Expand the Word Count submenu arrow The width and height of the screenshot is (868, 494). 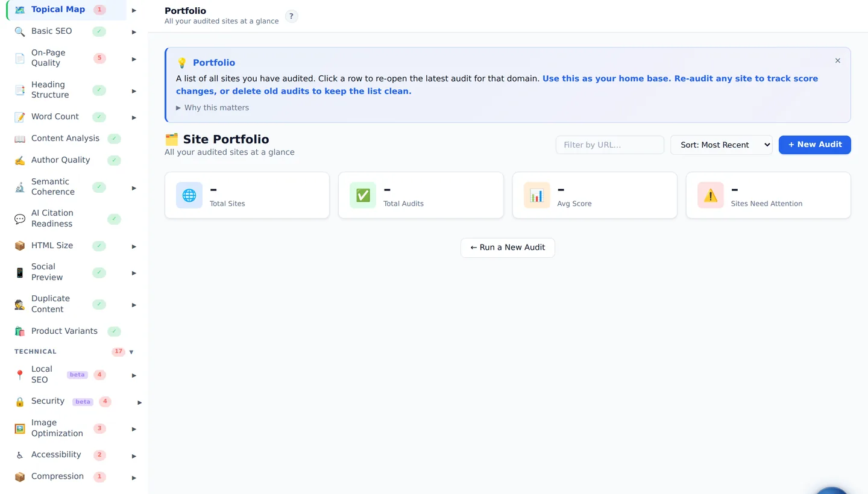(134, 117)
